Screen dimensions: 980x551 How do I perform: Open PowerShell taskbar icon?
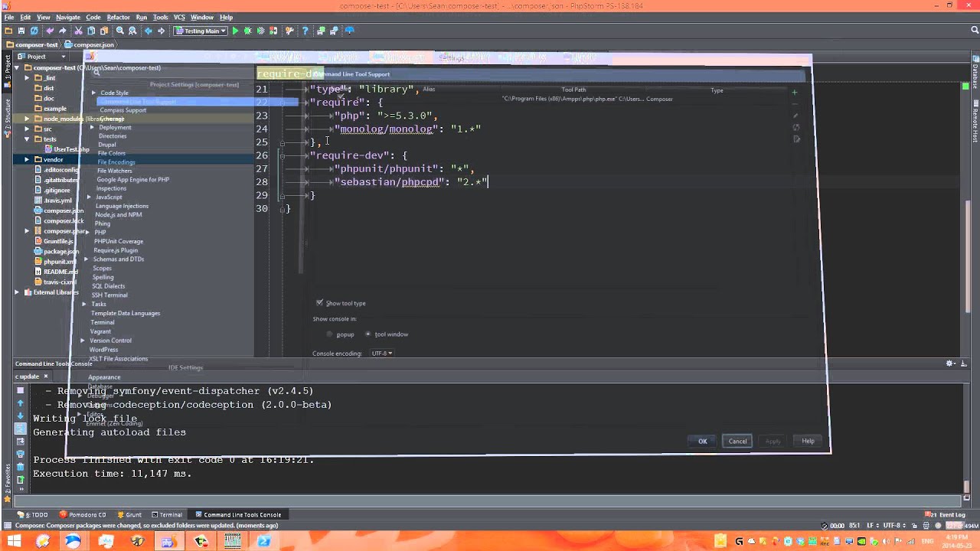coord(263,541)
